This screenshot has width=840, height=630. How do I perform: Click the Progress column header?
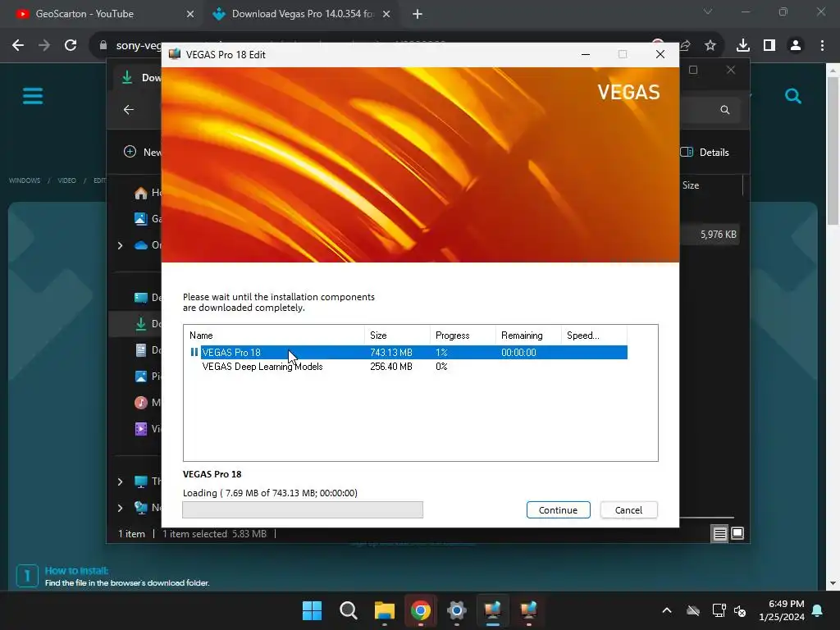click(x=463, y=336)
